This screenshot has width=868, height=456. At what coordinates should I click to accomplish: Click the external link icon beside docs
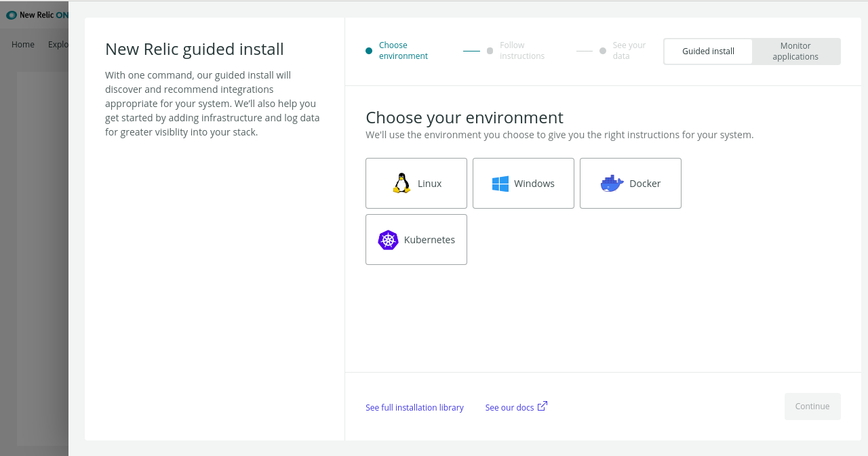542,407
